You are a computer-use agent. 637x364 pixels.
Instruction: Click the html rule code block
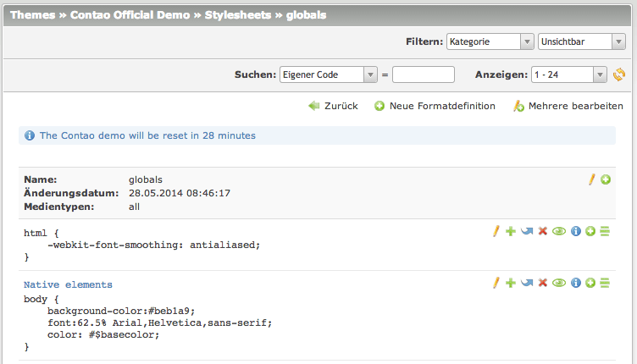pos(141,245)
